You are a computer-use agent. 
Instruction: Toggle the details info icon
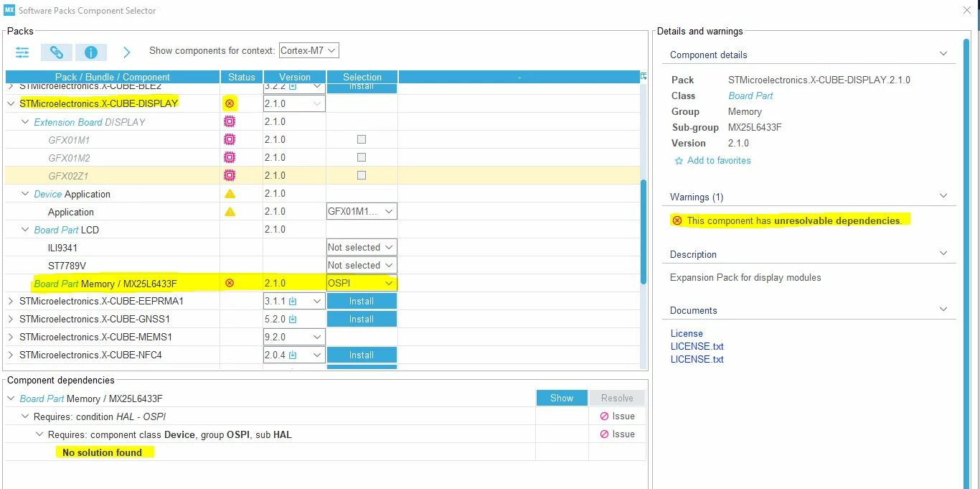[x=91, y=52]
